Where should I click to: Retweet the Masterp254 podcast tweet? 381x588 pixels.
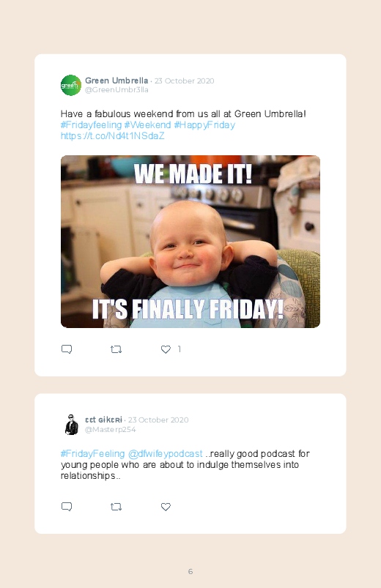coord(116,507)
